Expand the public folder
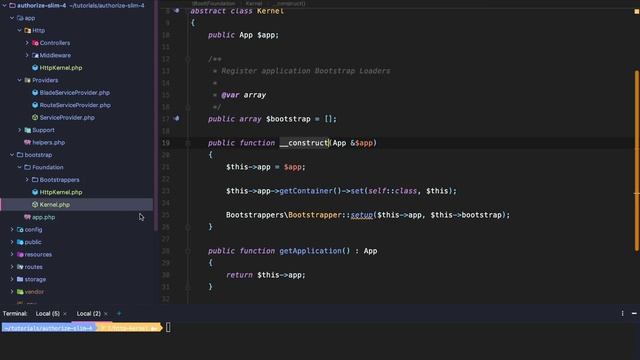The width and height of the screenshot is (640, 360). point(12,242)
